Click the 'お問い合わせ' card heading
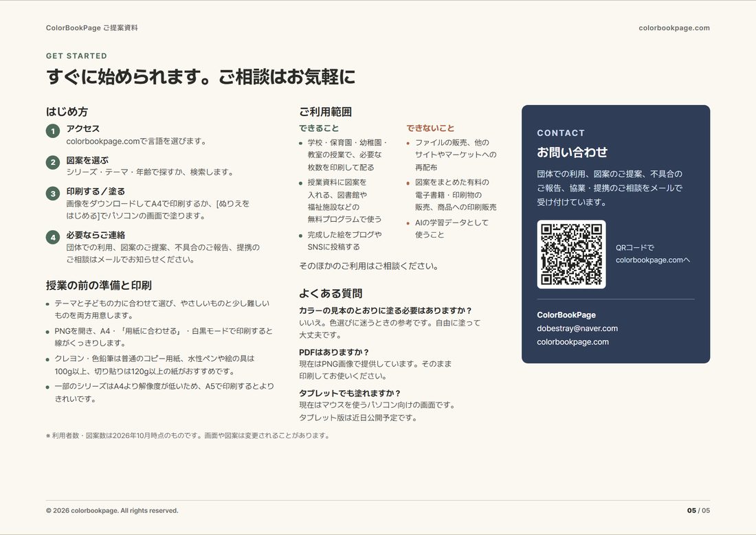Viewport: 756px width, 535px height. pyautogui.click(x=572, y=152)
